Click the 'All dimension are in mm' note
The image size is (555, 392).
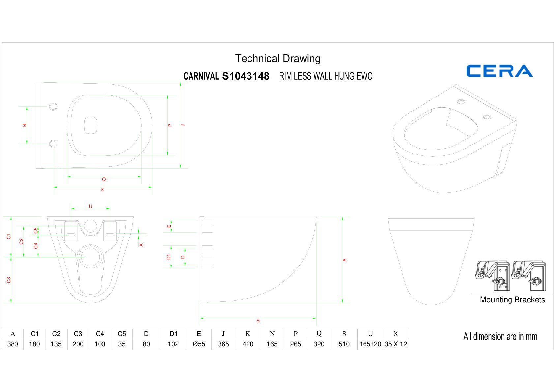point(500,336)
